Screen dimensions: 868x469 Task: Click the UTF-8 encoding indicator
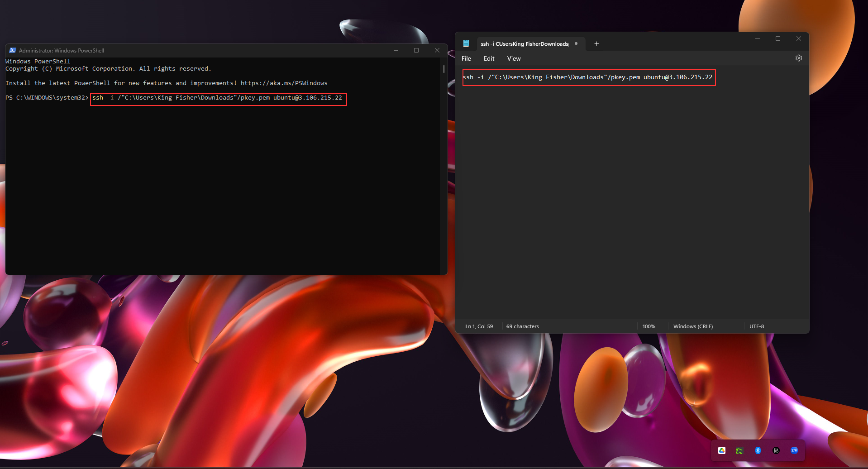click(x=756, y=326)
